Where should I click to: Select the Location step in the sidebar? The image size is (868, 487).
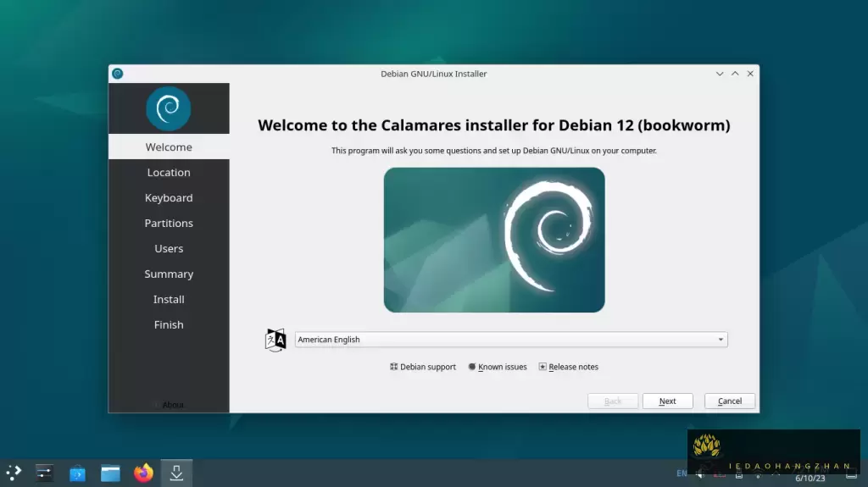[169, 172]
